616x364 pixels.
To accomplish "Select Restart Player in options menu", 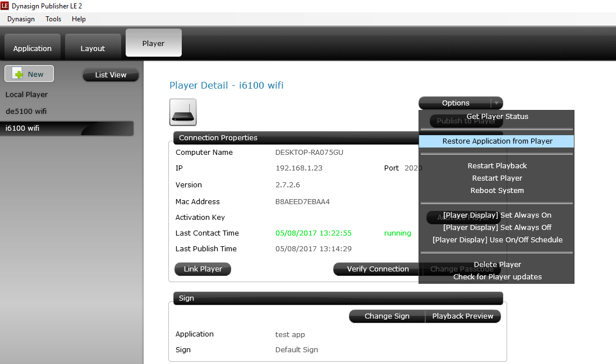I will coord(497,178).
